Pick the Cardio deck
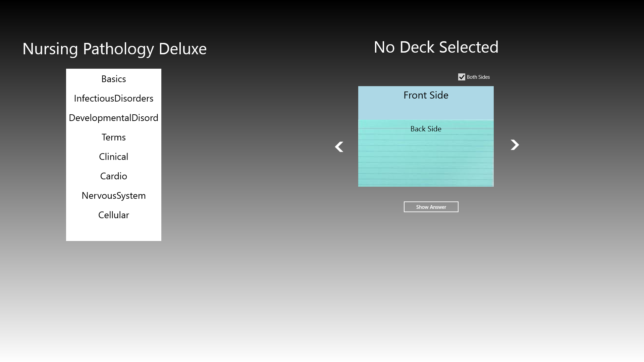644x362 pixels. (114, 176)
